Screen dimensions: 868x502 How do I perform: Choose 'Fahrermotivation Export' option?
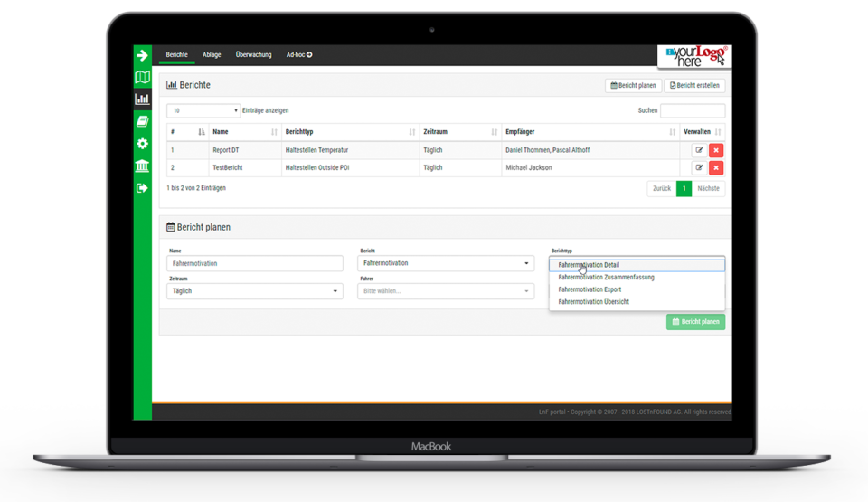click(x=590, y=289)
